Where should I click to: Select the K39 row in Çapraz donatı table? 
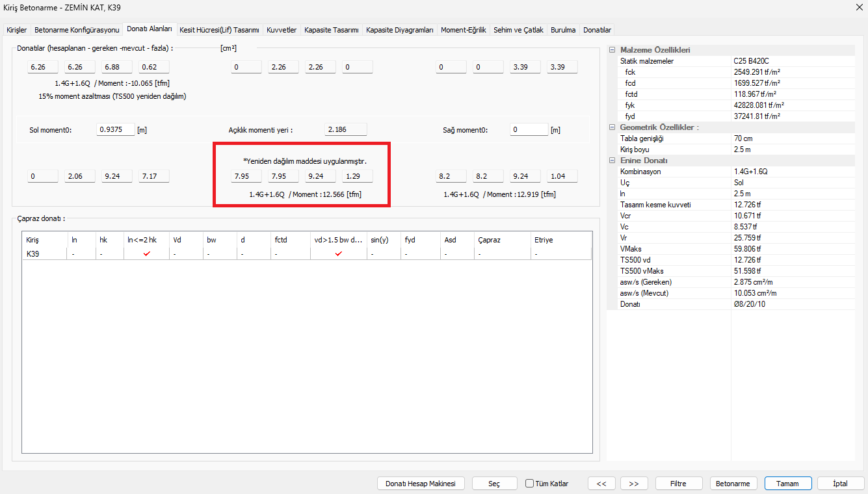coord(33,253)
